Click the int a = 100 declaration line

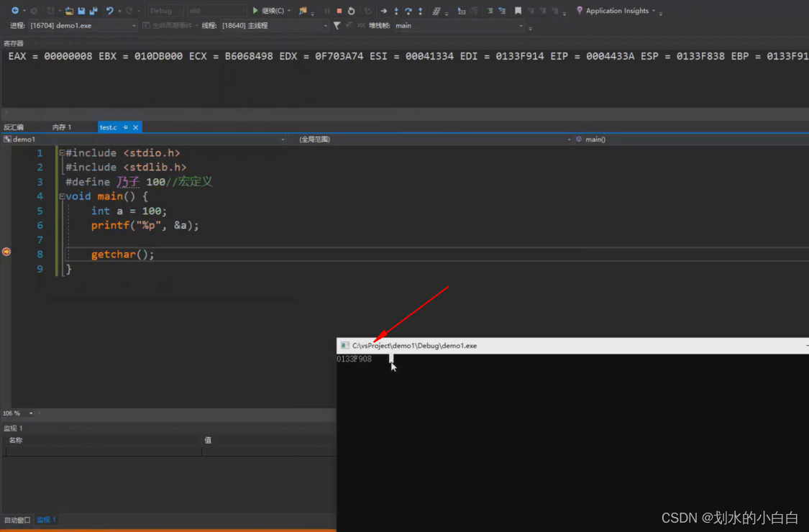pos(129,211)
